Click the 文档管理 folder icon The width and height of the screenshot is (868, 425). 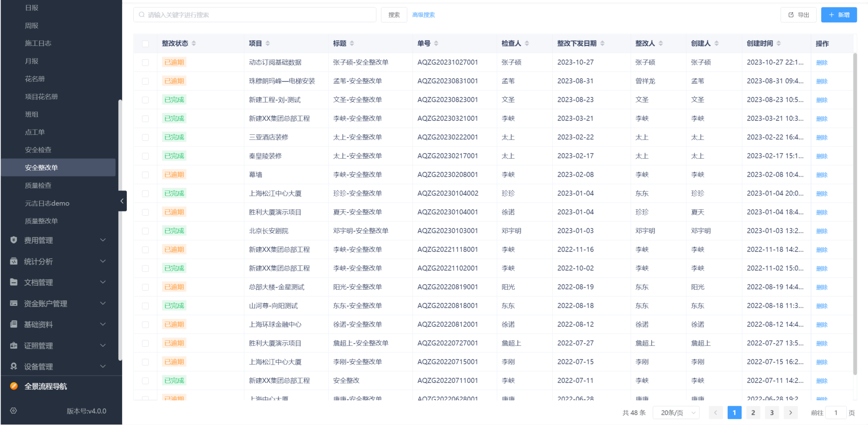point(14,282)
